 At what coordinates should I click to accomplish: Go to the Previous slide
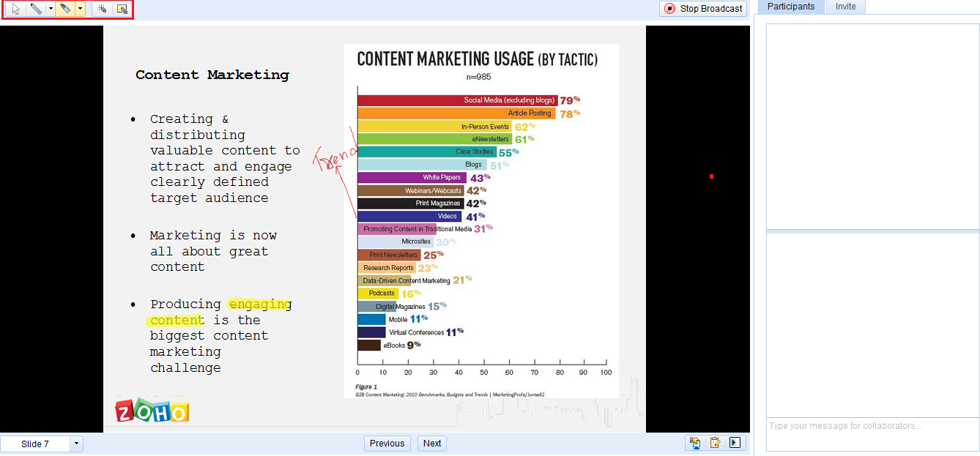click(x=387, y=443)
